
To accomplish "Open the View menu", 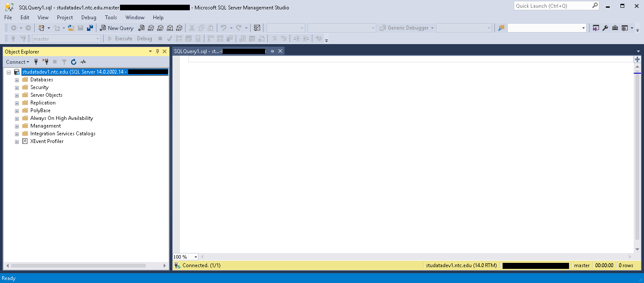I will pos(43,18).
